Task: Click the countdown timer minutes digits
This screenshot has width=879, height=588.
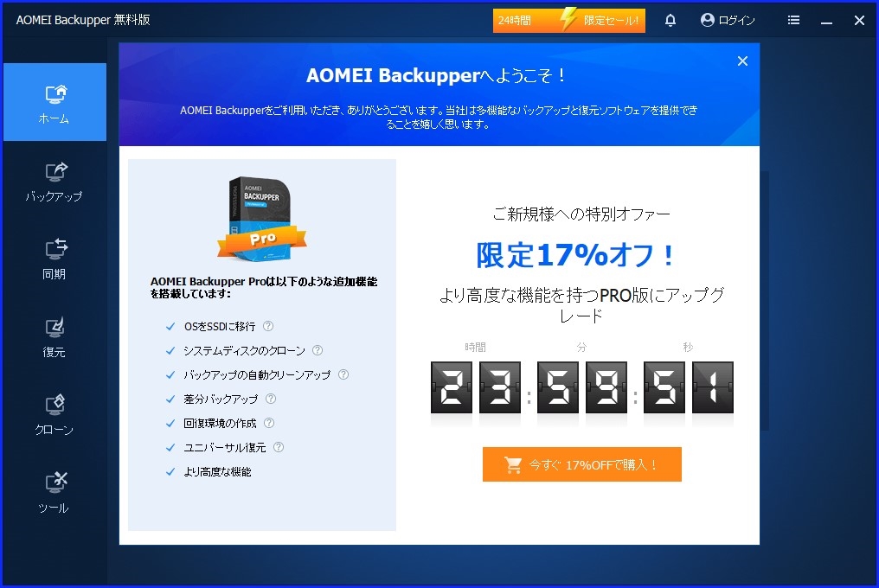Action: pos(582,387)
